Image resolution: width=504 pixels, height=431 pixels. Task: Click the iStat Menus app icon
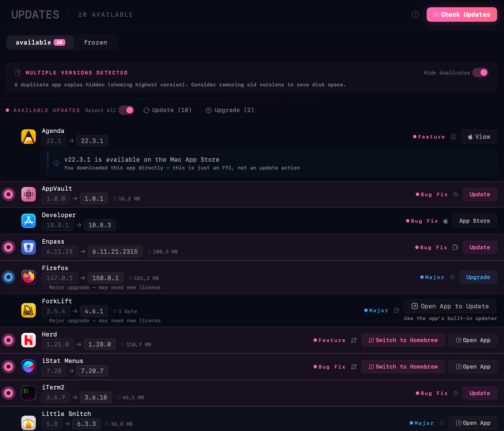pyautogui.click(x=29, y=366)
